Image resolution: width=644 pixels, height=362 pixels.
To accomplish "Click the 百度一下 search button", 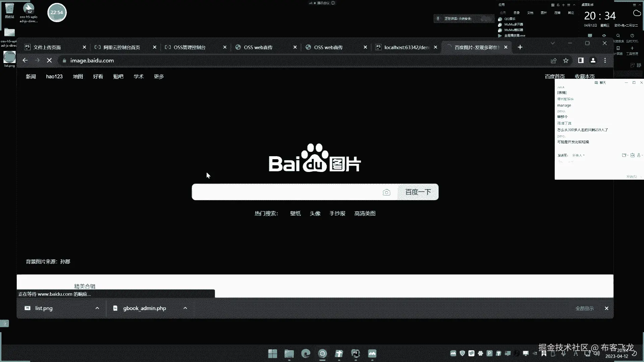I will tap(418, 192).
